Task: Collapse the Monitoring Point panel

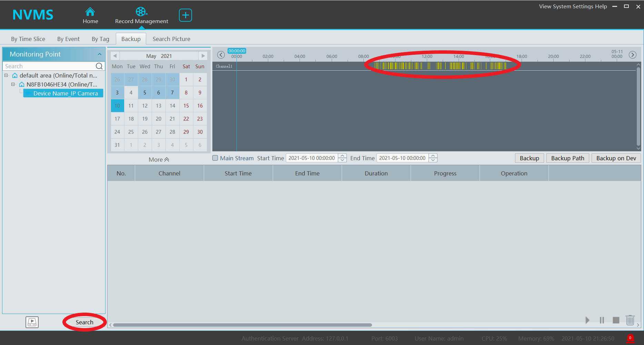Action: pos(99,54)
